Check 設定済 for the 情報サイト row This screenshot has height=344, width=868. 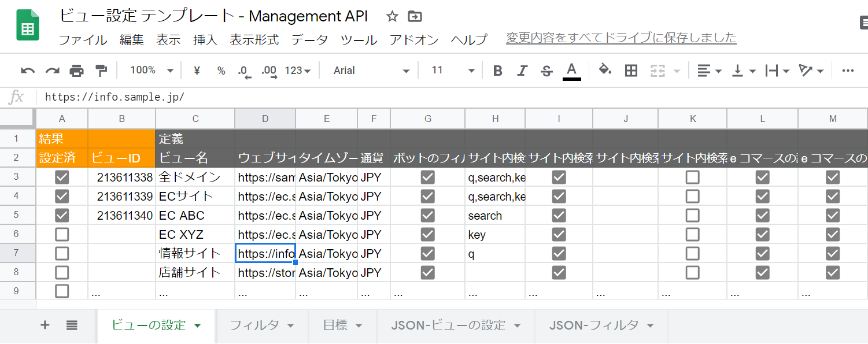coord(62,254)
